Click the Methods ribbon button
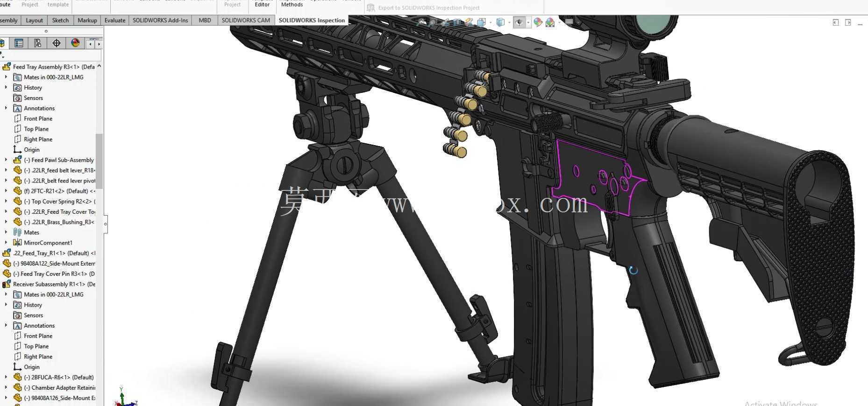The image size is (868, 406). point(292,4)
